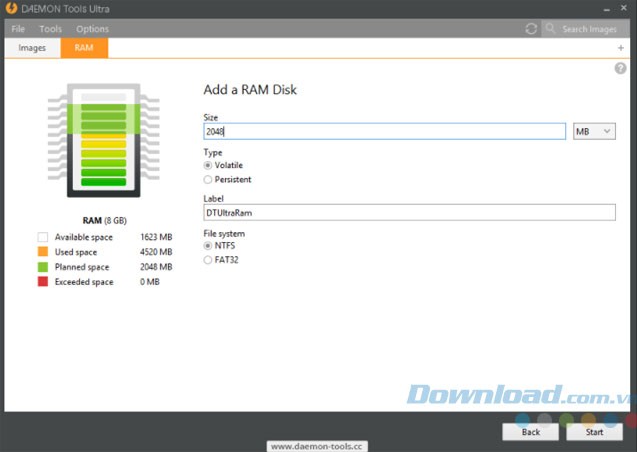The width and height of the screenshot is (637, 452).
Task: Minimize the DAEMON Tools window
Action: [607, 8]
